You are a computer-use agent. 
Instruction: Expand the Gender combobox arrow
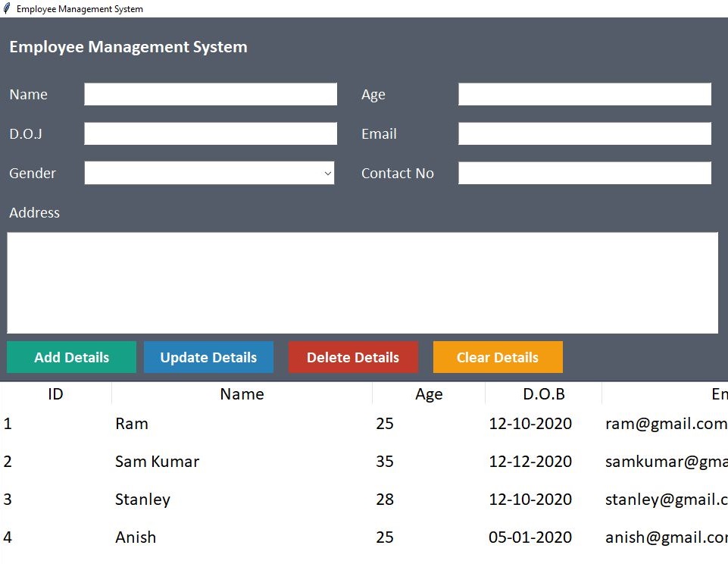[x=328, y=173]
